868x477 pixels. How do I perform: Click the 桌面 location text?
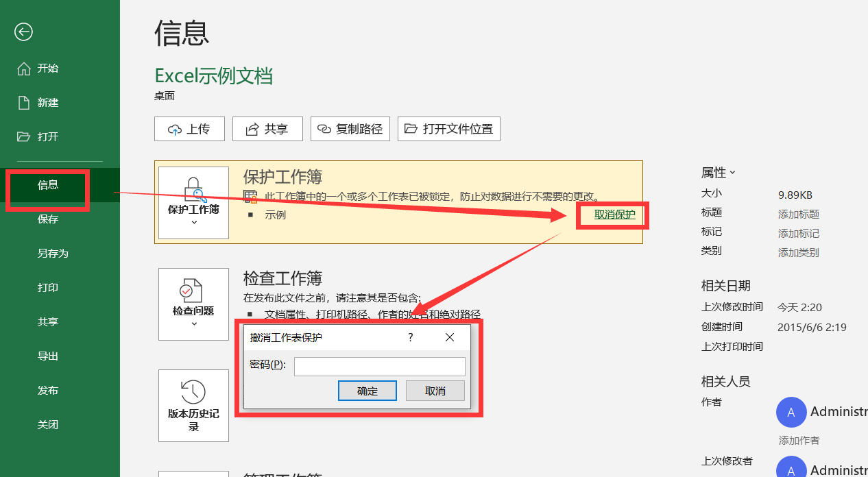click(165, 96)
